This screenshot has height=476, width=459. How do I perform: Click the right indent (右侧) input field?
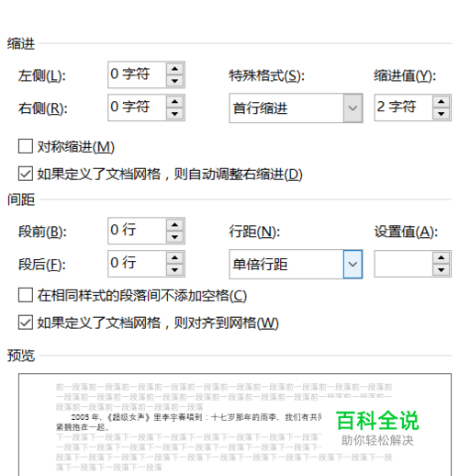tap(137, 108)
